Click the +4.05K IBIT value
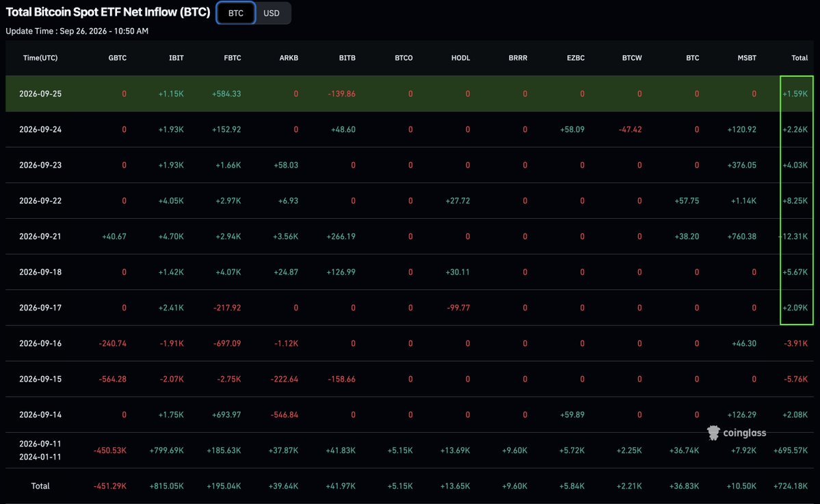820x504 pixels. pyautogui.click(x=171, y=201)
